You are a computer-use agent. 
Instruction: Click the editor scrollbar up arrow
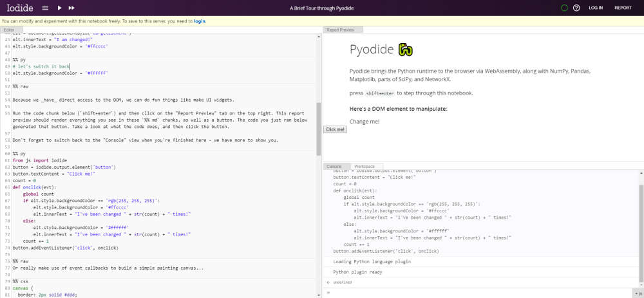tap(319, 37)
